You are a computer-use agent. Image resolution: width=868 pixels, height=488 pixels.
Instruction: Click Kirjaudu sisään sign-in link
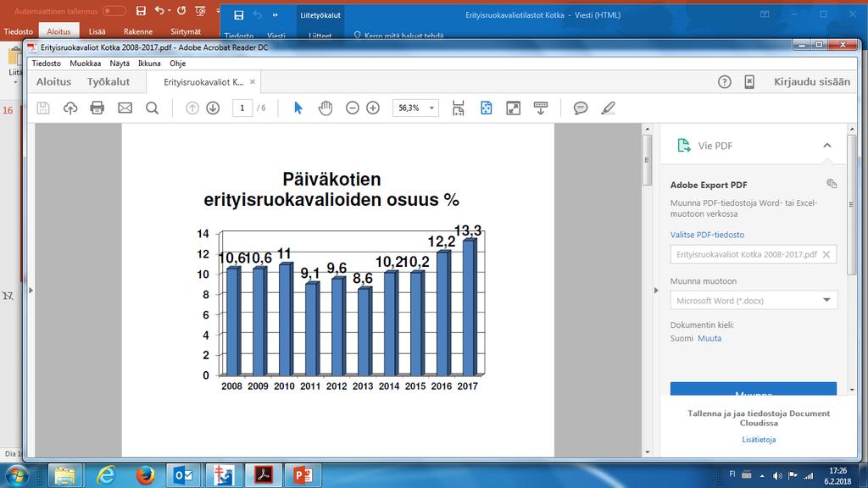point(811,82)
